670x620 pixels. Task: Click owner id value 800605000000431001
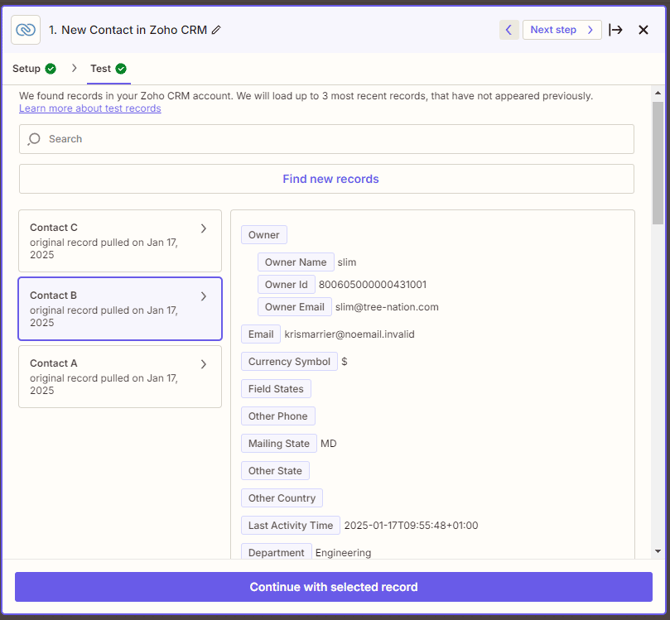pyautogui.click(x=373, y=285)
